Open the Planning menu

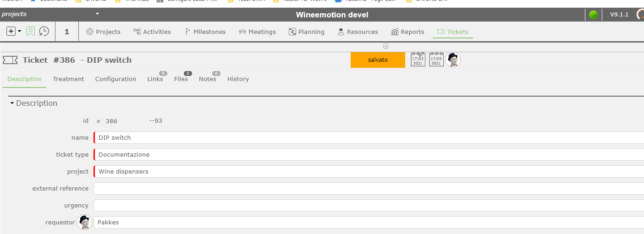tap(307, 32)
